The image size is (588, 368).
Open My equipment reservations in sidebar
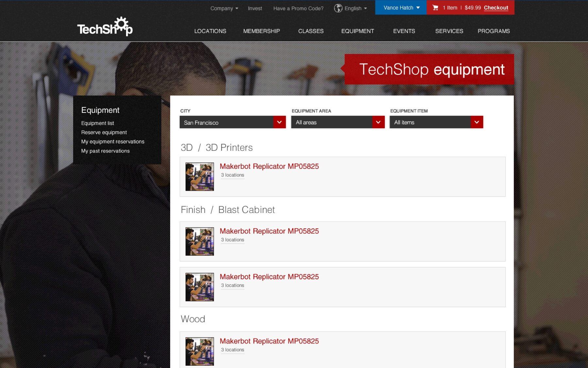(x=113, y=141)
